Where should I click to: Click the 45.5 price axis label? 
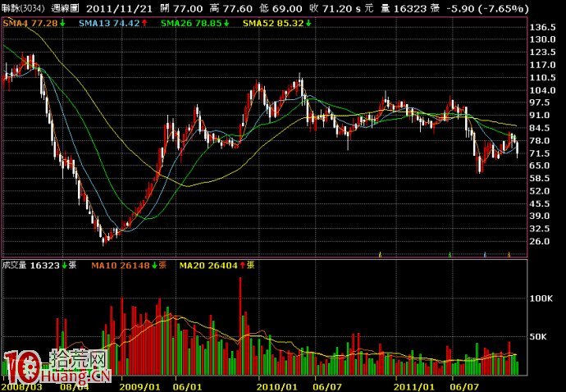[x=540, y=203]
